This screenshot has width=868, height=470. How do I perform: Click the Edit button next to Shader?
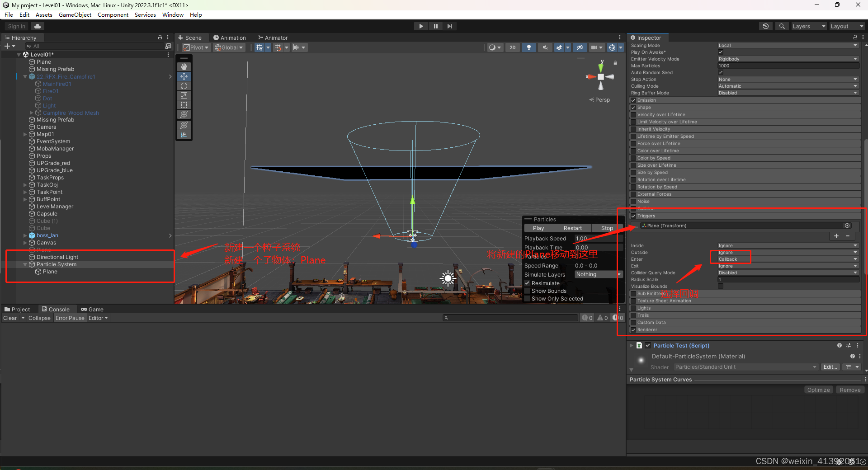pos(830,367)
